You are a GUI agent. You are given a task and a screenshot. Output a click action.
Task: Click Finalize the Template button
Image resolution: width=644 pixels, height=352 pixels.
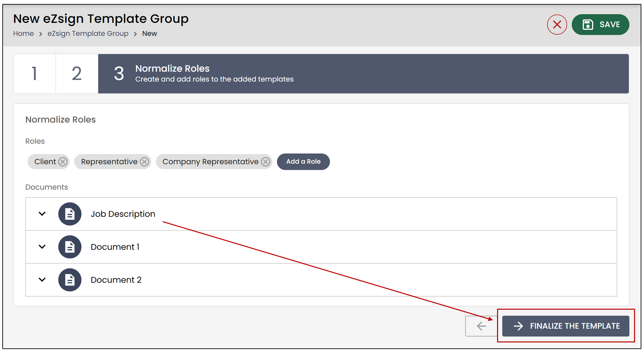point(566,326)
